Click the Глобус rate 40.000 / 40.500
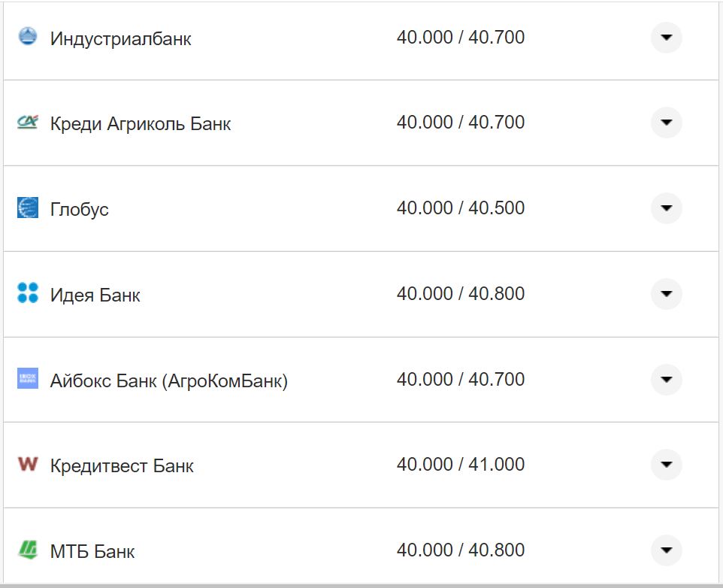 coord(460,208)
